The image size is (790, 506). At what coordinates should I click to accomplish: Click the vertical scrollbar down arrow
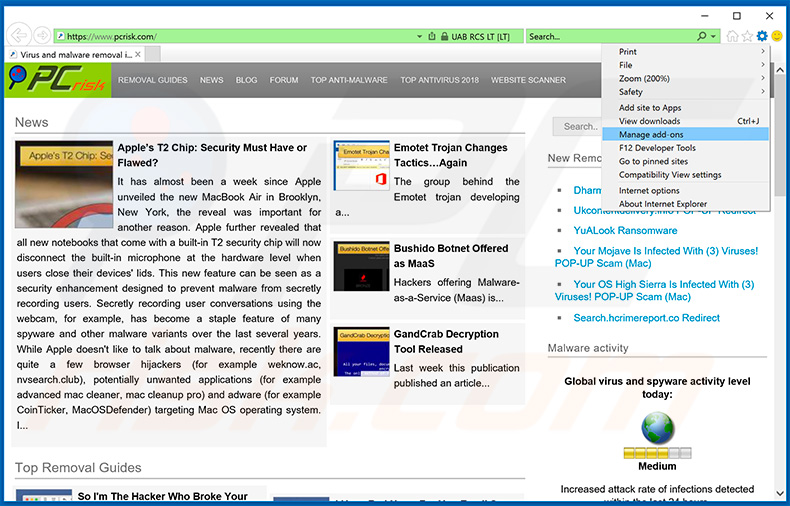(780, 493)
